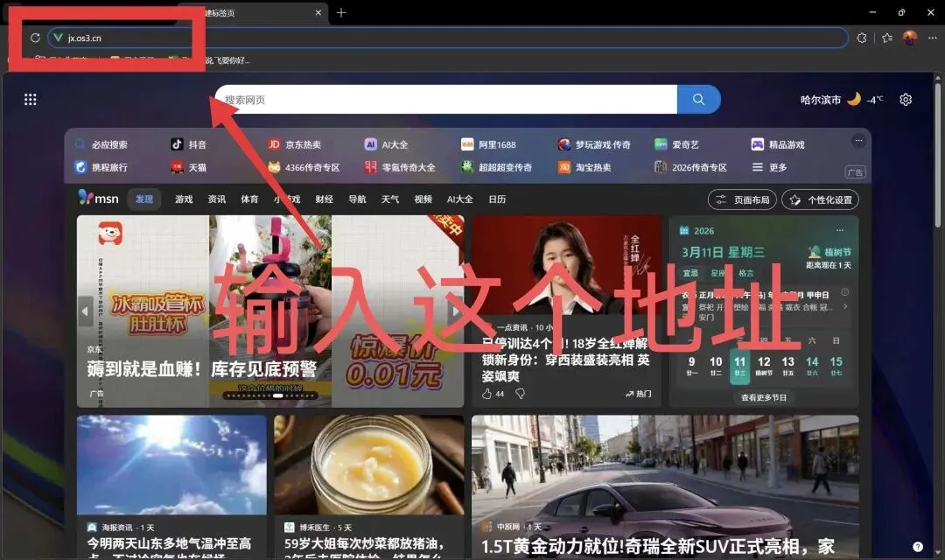The height and width of the screenshot is (560, 945).
Task: Open the 超超超变传奇 shortcut
Action: click(497, 167)
